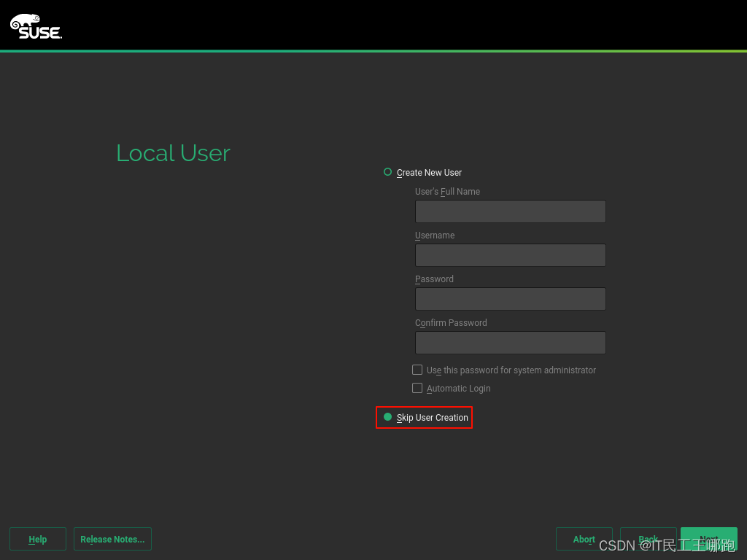The image size is (747, 560).
Task: Click the Abort button
Action: click(x=584, y=539)
